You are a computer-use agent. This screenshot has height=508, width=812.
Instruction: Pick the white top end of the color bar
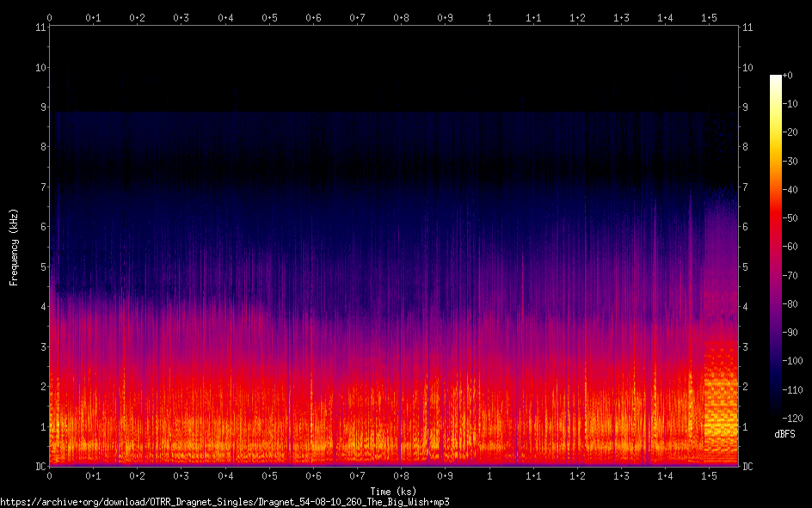tap(776, 78)
